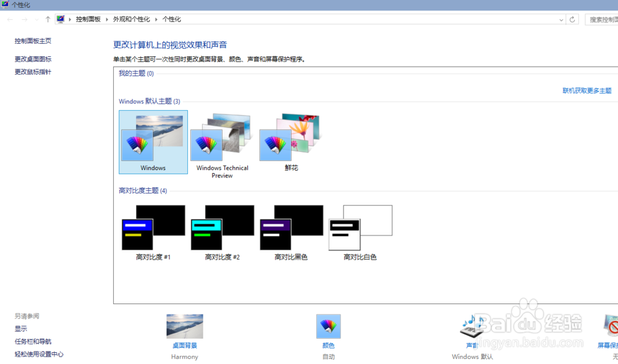618x364 pixels.
Task: Click the Windows 默认 label under 声音
Action: point(472,357)
